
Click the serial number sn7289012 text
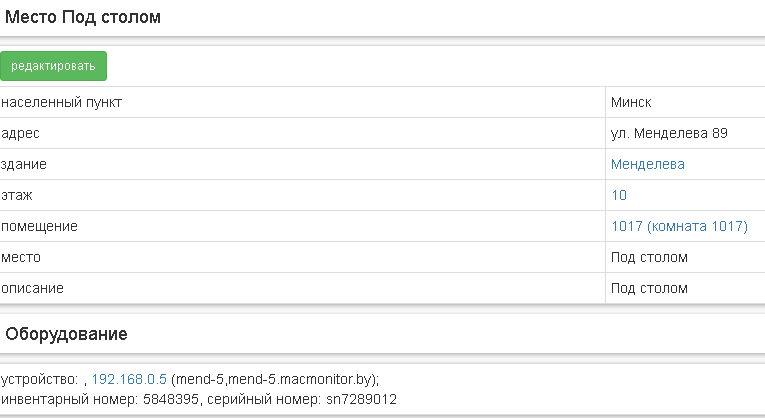tap(362, 399)
